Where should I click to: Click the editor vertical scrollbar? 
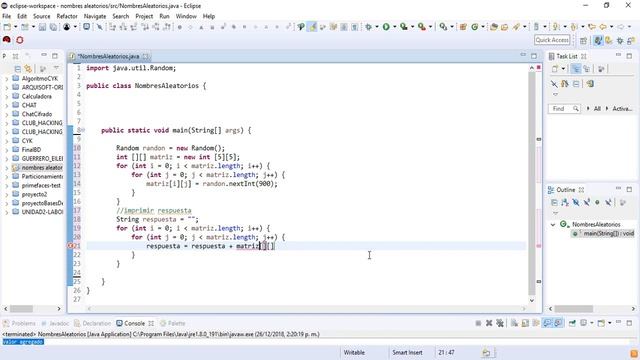(x=531, y=184)
